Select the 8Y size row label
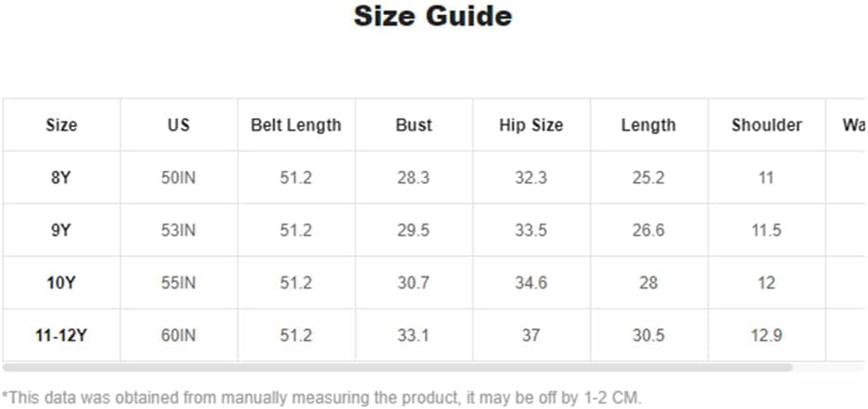 (x=61, y=177)
